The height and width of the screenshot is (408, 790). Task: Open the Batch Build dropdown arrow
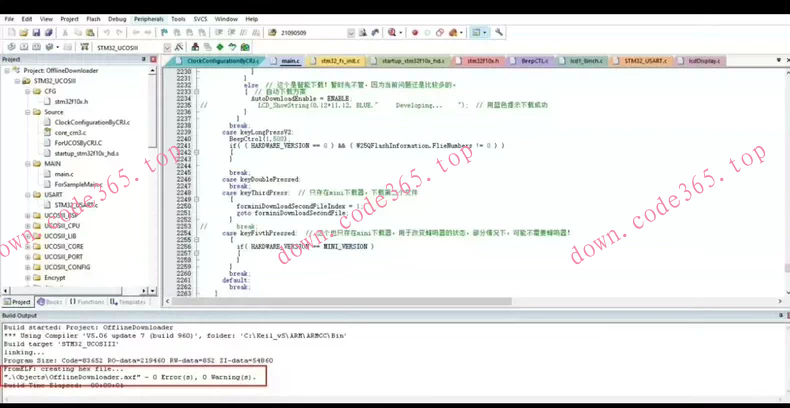(57, 47)
